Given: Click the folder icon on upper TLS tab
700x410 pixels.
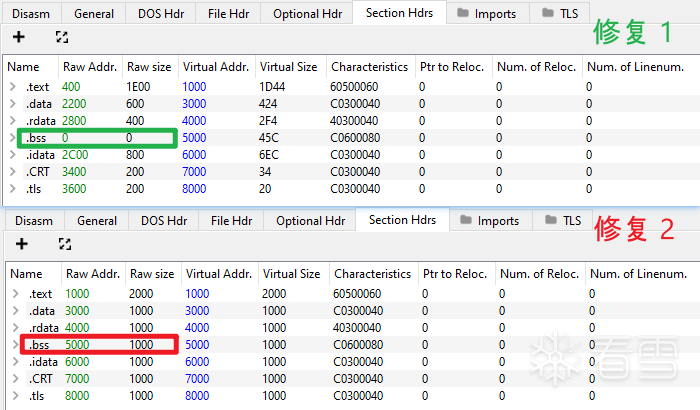Looking at the screenshot, I should (547, 13).
